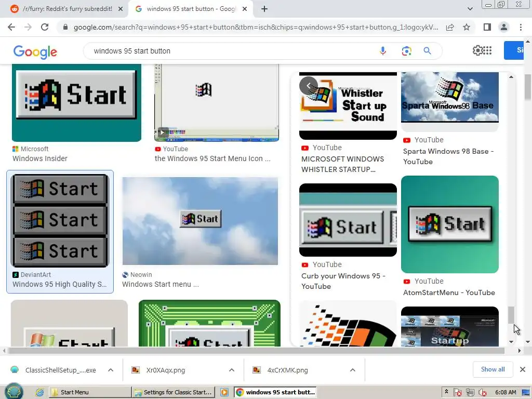Switch to Settings for Classic Start window
Viewport: 532px width, 399px height.
tap(174, 392)
